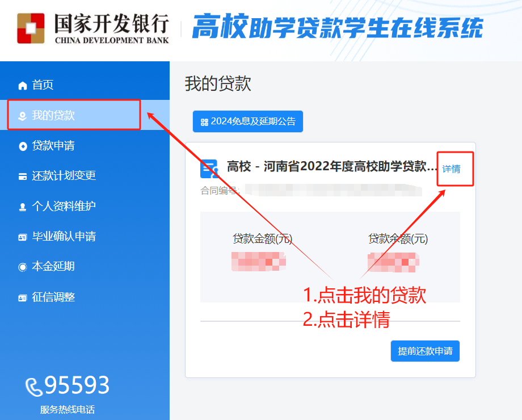Open the 详情 link on loan card
The image size is (522, 420).
tap(451, 169)
